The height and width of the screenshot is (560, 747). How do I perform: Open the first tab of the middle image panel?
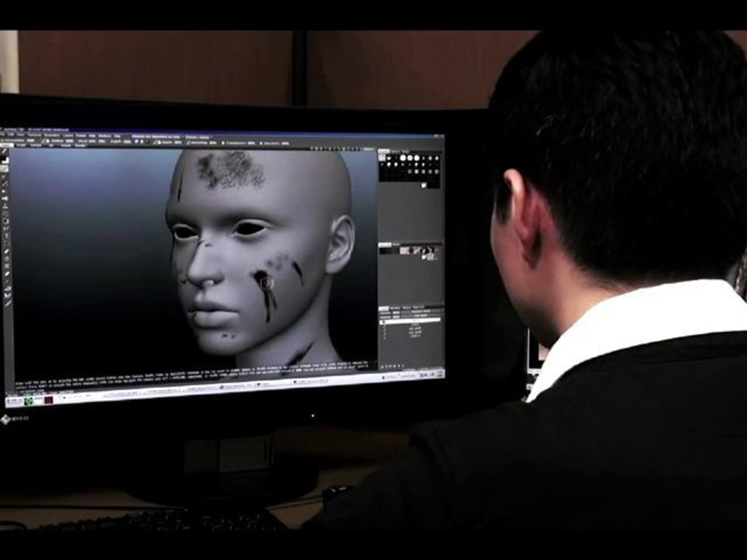point(384,245)
